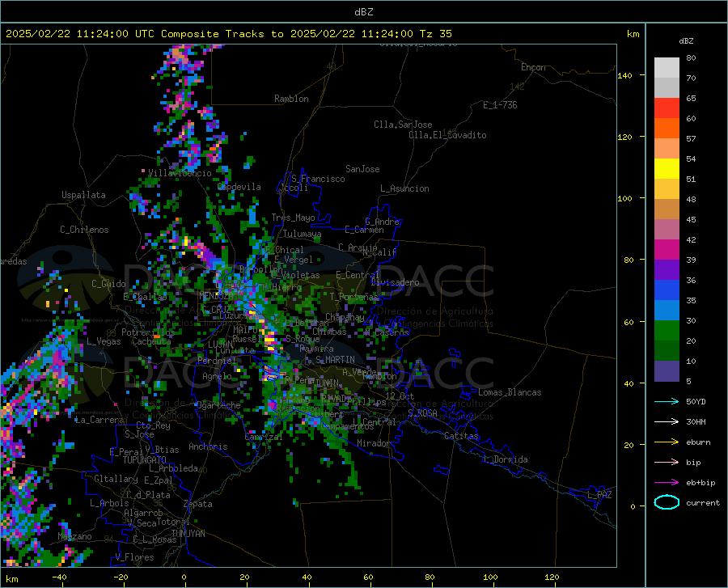Pick the light gray swatch below 80 dBZ
Image resolution: width=728 pixels, height=588 pixels.
tap(667, 68)
